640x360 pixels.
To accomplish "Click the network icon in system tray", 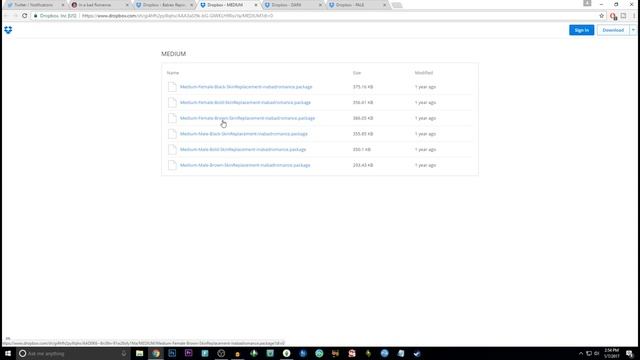I will [589, 353].
